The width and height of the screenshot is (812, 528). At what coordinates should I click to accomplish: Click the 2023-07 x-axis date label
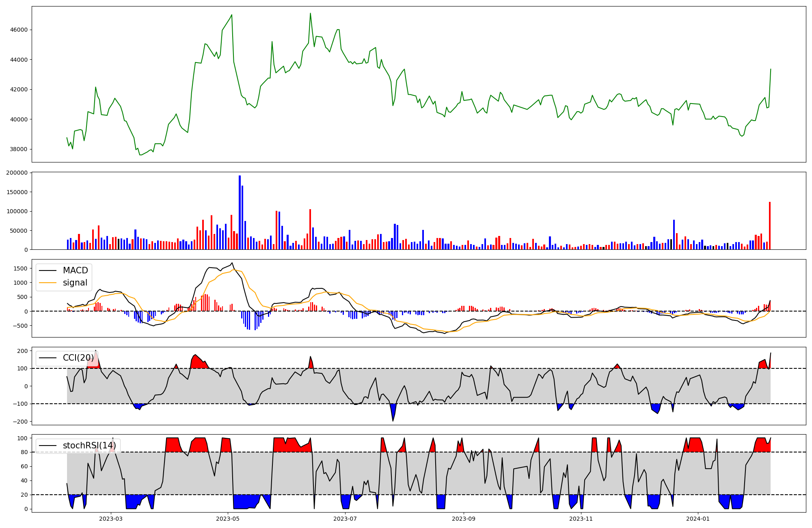tap(345, 518)
